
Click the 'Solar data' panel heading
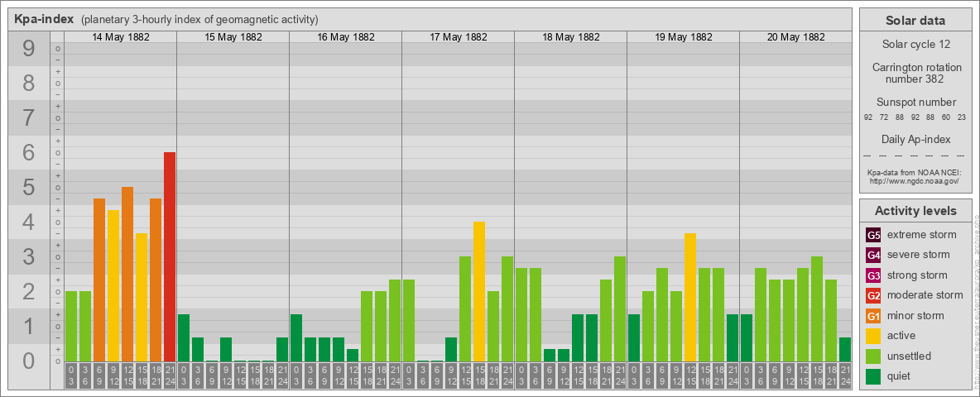click(x=915, y=21)
